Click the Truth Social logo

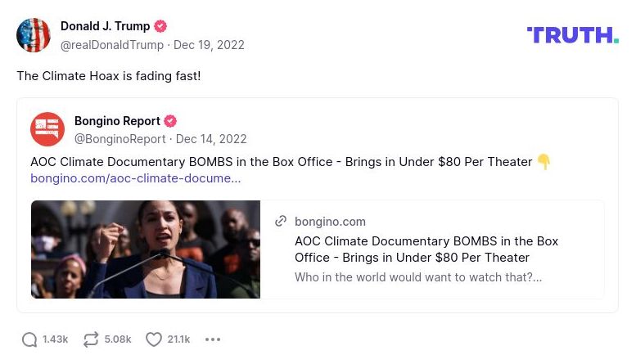[x=572, y=34]
